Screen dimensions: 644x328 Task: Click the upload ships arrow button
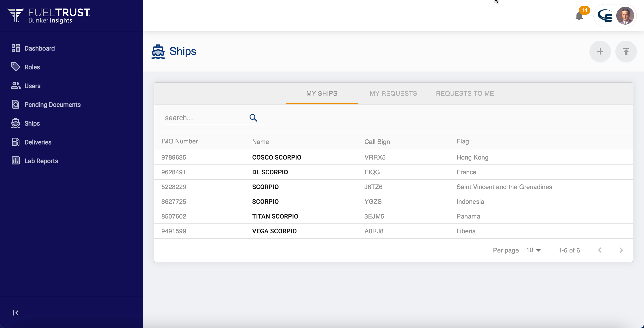(626, 51)
